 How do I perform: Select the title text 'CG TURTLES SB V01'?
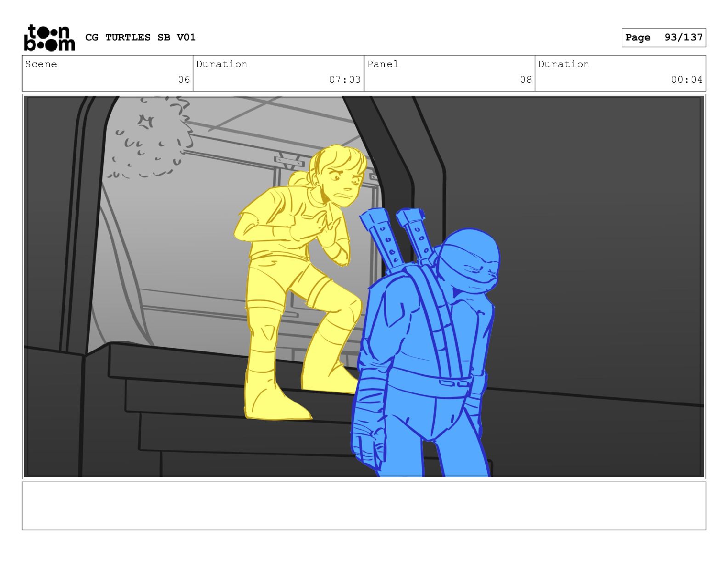coord(141,37)
